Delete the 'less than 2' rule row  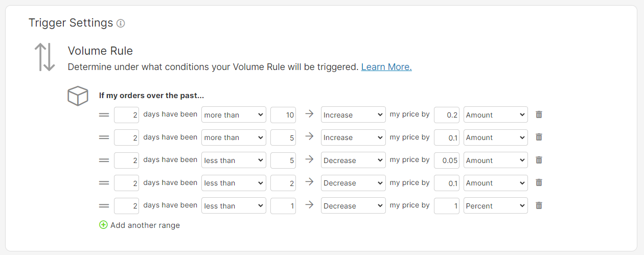[x=539, y=182]
